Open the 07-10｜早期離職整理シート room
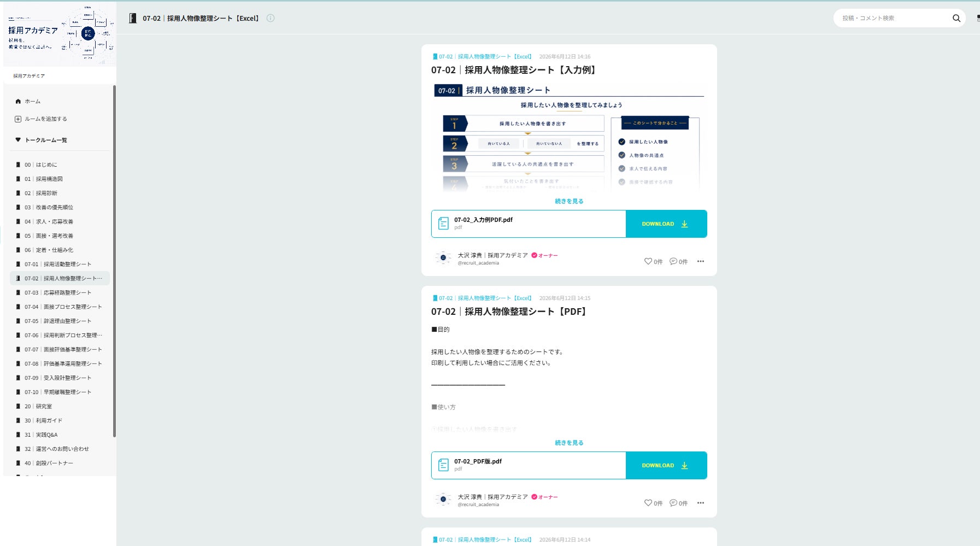This screenshot has height=546, width=980. [x=60, y=392]
